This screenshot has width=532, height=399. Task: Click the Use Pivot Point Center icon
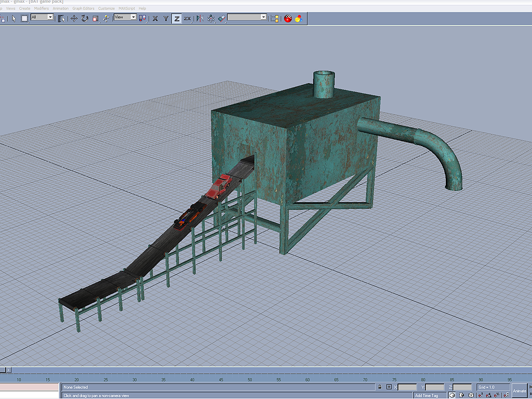point(143,18)
